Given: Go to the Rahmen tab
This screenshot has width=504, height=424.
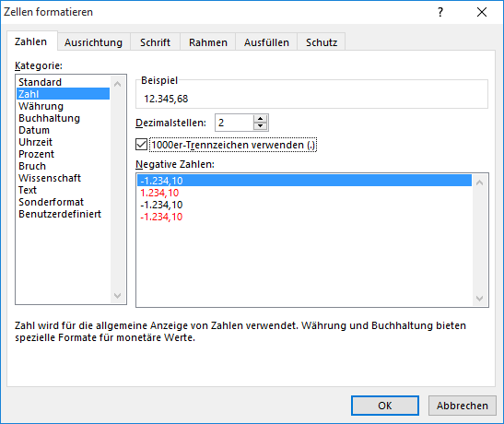Looking at the screenshot, I should coord(208,42).
